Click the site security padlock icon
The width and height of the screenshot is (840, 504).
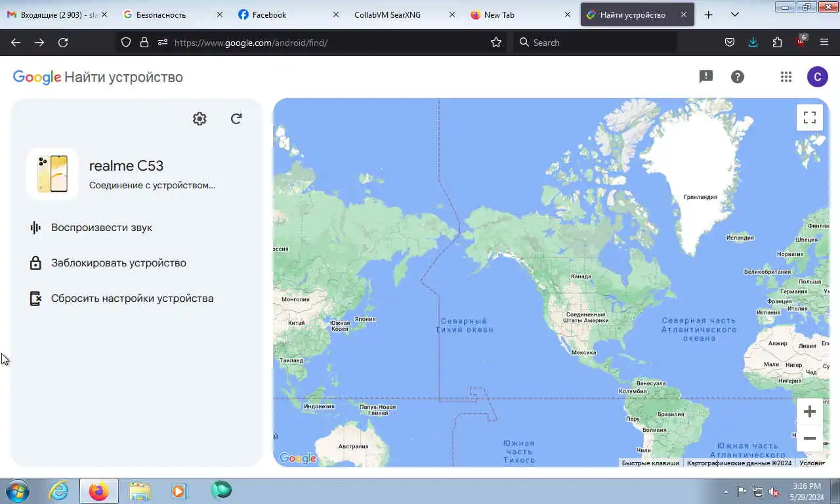point(144,43)
